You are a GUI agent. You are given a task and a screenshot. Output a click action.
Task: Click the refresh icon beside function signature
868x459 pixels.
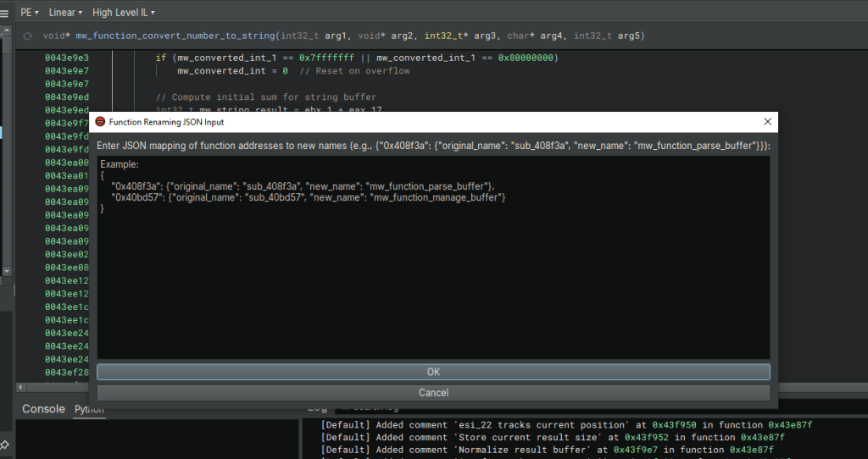point(28,36)
